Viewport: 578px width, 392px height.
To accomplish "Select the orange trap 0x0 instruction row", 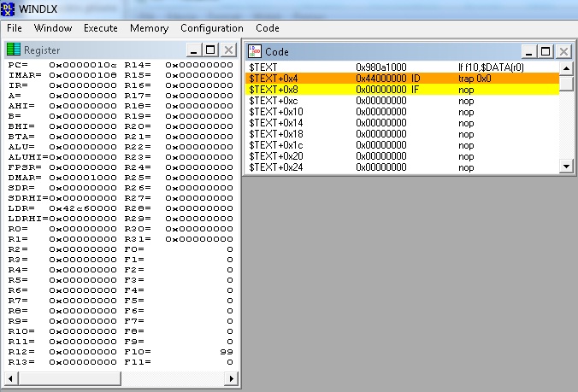I will click(402, 78).
